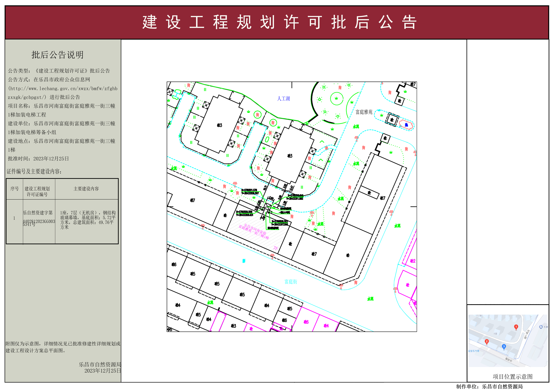Click the 蓝宝石汽修 label on the location map
Screen dimensions: 554x392
coord(474,351)
